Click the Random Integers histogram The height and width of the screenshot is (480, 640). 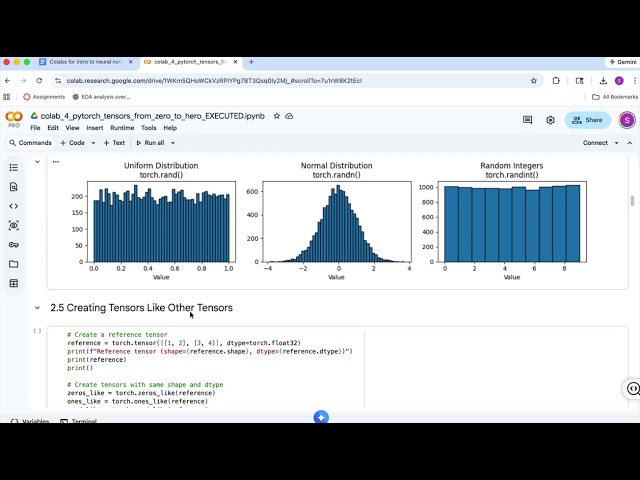[x=512, y=222]
